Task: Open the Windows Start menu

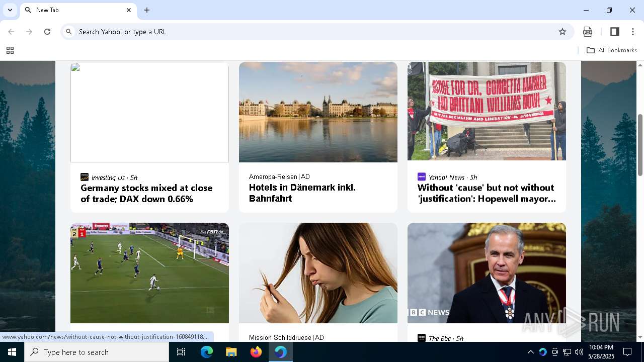Action: (12, 352)
